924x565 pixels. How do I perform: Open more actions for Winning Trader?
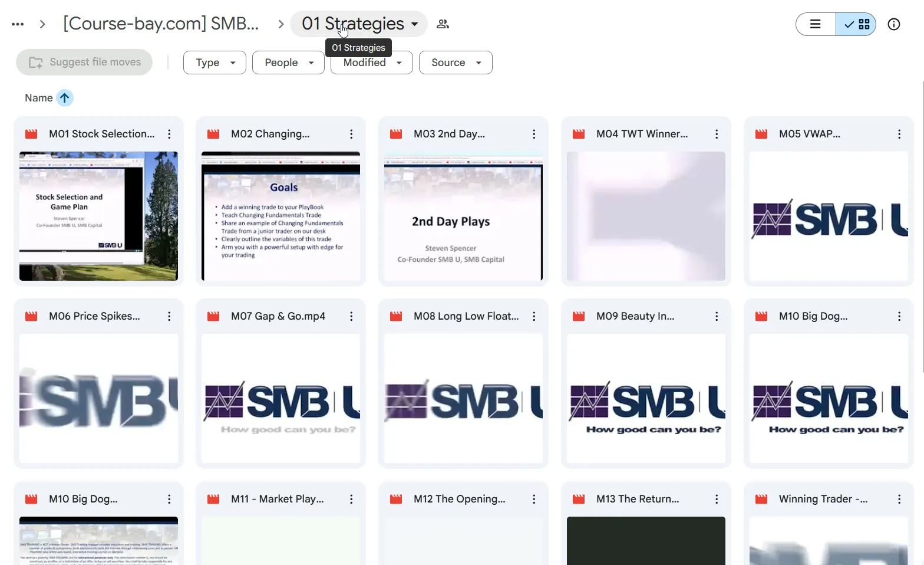click(x=899, y=500)
